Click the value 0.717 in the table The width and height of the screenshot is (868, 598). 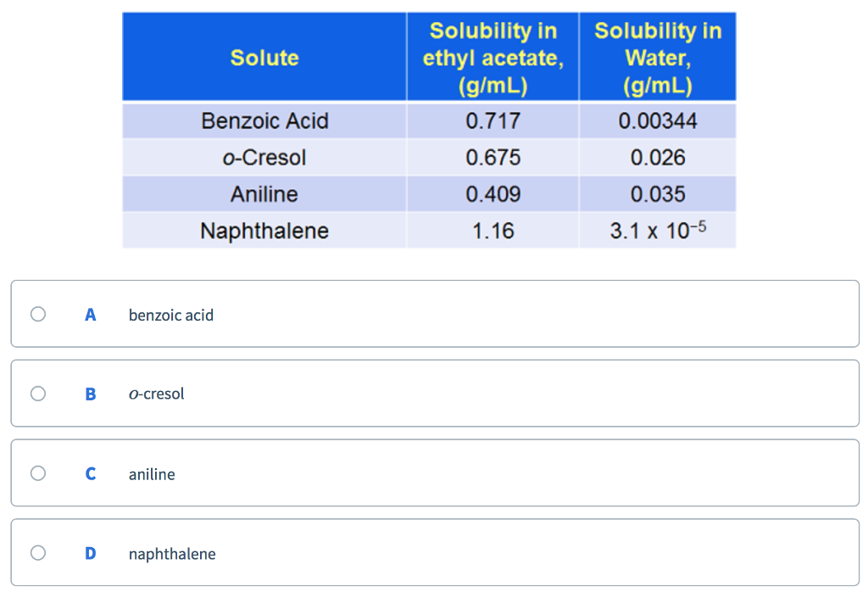(492, 120)
